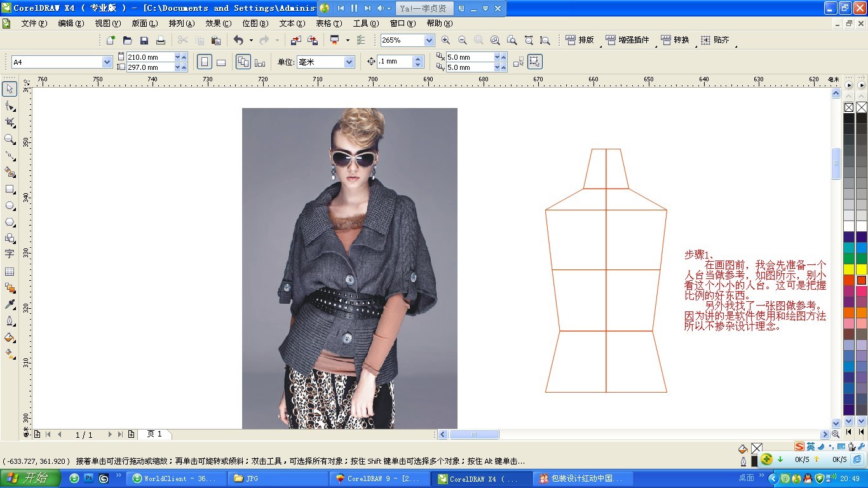The width and height of the screenshot is (868, 488).
Task: Select the Rectangle tool
Action: pos(10,189)
